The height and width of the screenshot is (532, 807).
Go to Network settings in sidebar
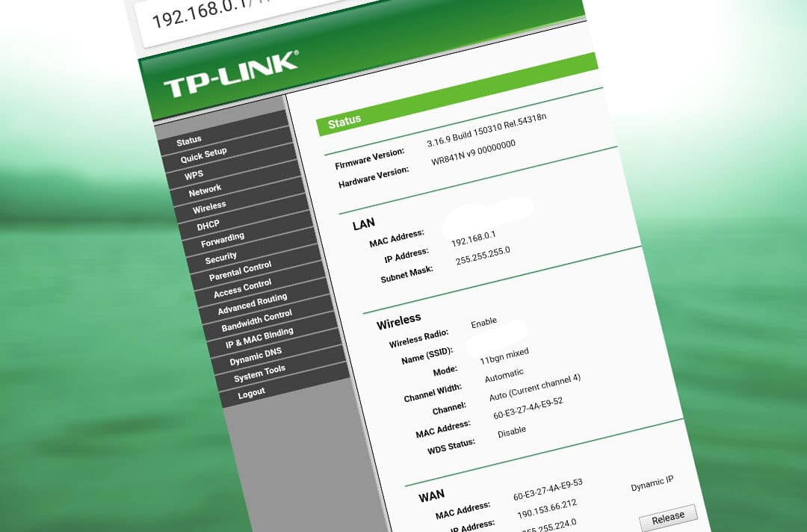[205, 190]
